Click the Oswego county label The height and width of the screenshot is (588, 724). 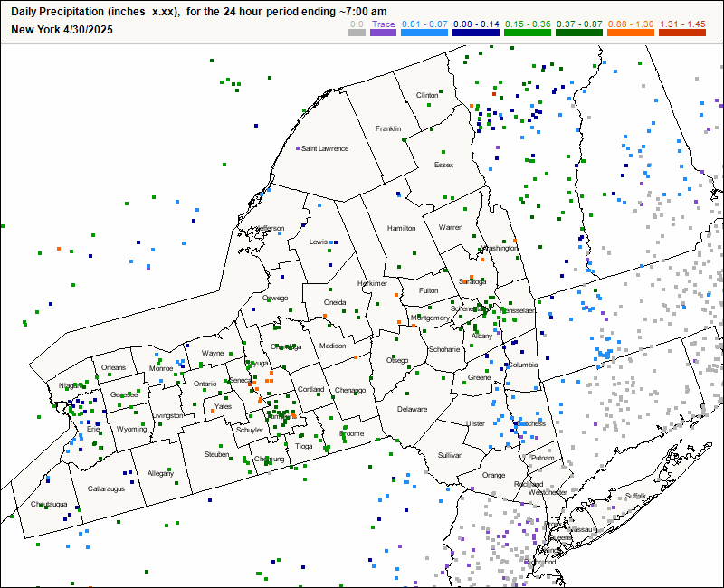click(275, 299)
